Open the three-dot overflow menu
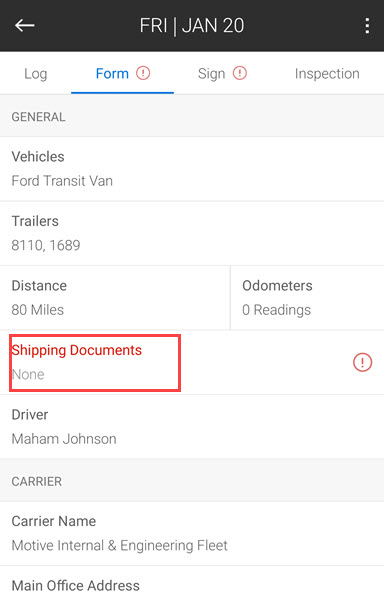The image size is (385, 598). pos(367,26)
